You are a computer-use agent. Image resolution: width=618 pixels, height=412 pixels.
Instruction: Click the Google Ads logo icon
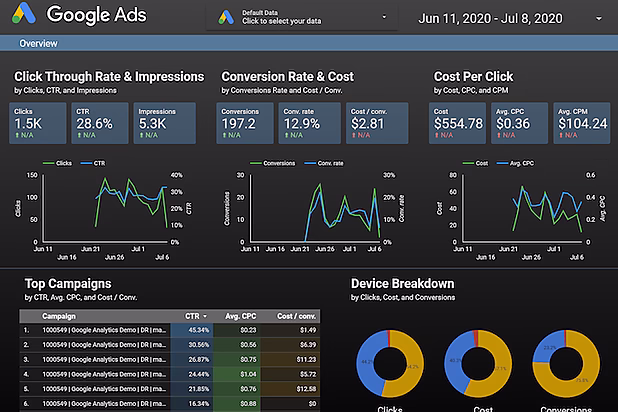click(24, 13)
